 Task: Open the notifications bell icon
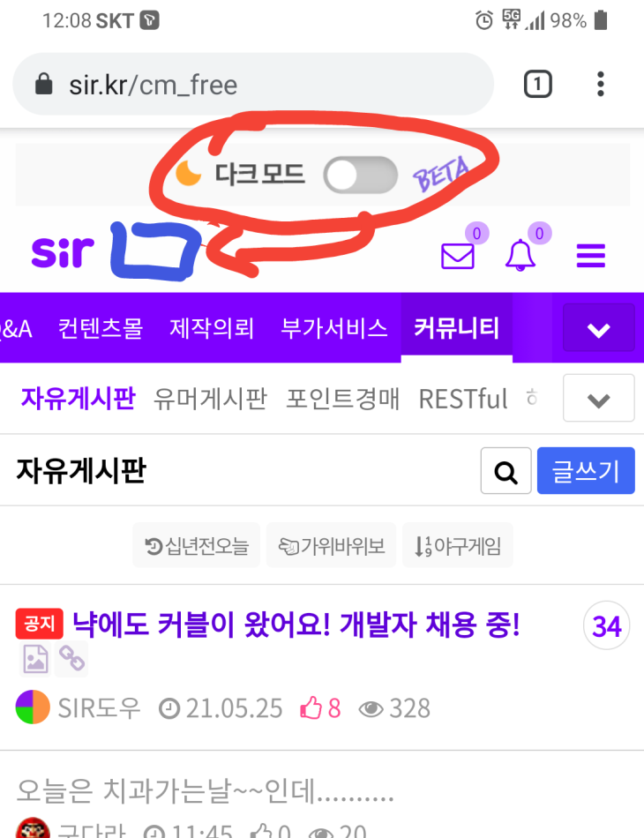click(520, 256)
